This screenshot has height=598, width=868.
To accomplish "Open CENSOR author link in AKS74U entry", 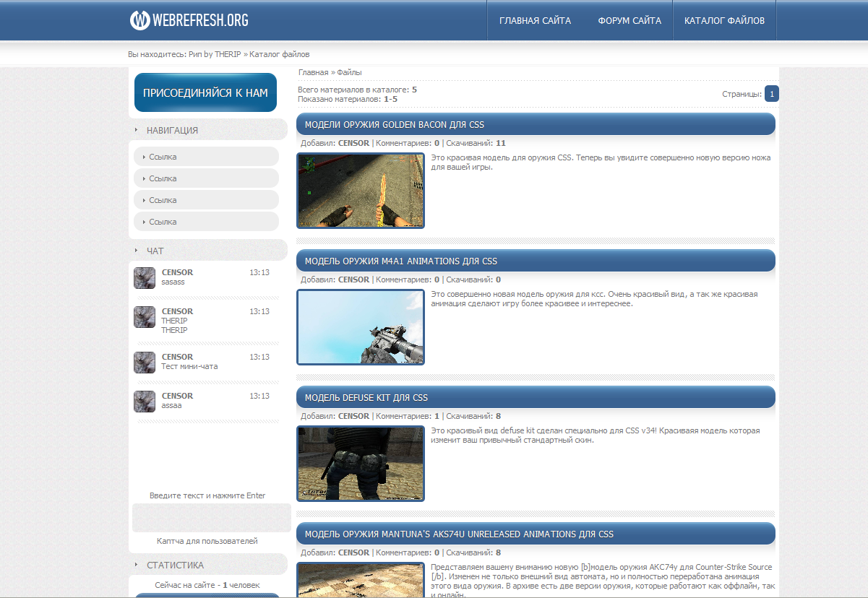I will pos(353,552).
